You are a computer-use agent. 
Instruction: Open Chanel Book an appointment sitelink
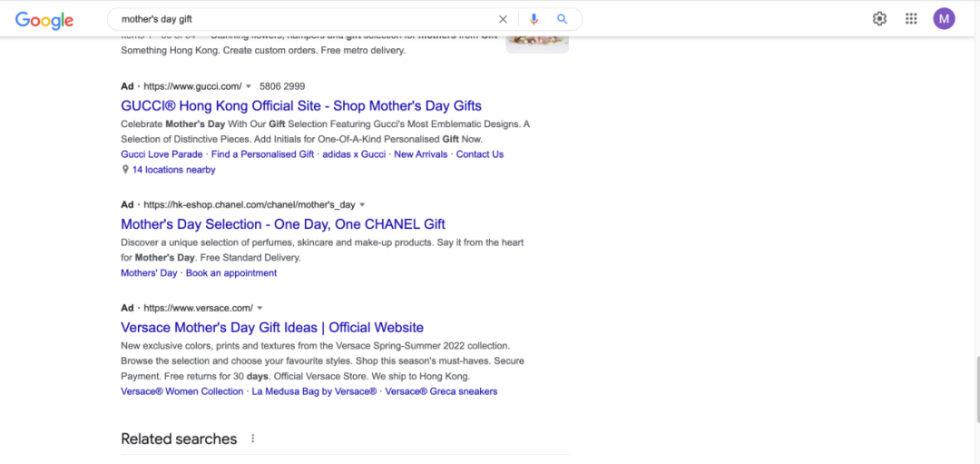(x=231, y=272)
